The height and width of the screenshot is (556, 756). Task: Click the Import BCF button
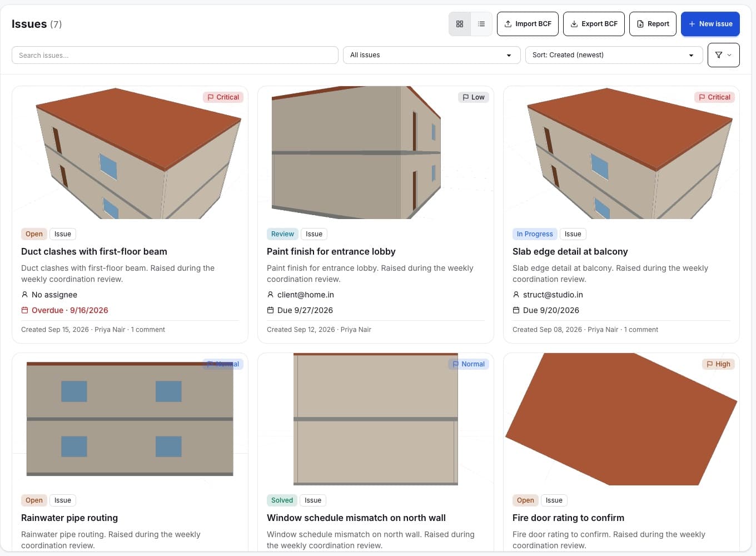pos(528,24)
